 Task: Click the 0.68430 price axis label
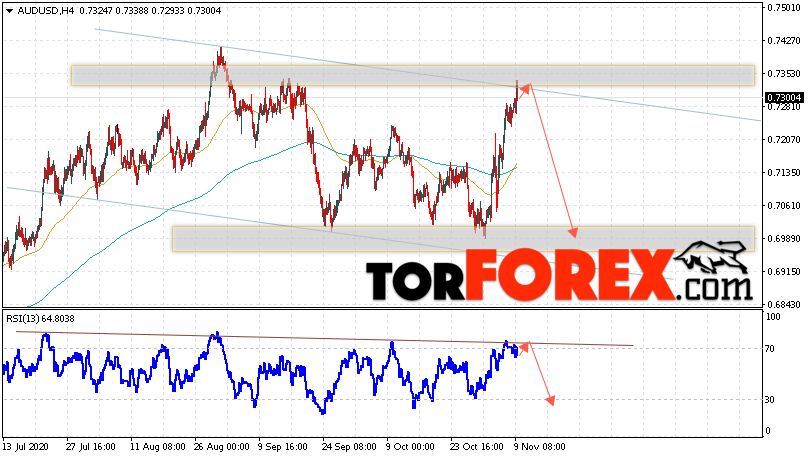click(784, 304)
